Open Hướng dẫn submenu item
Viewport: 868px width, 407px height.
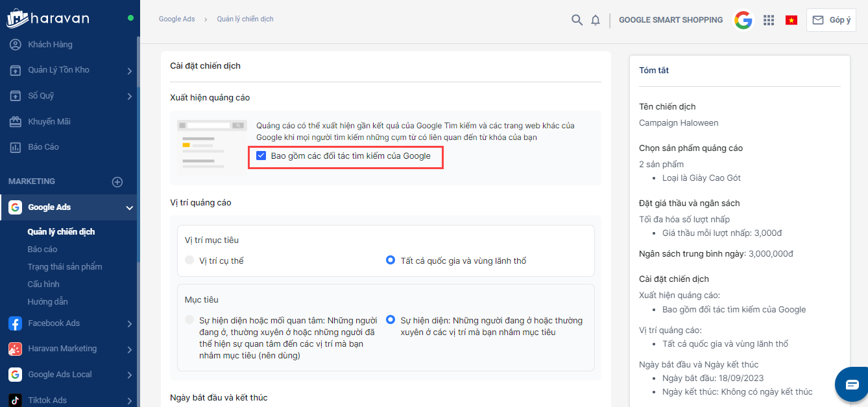coord(47,301)
